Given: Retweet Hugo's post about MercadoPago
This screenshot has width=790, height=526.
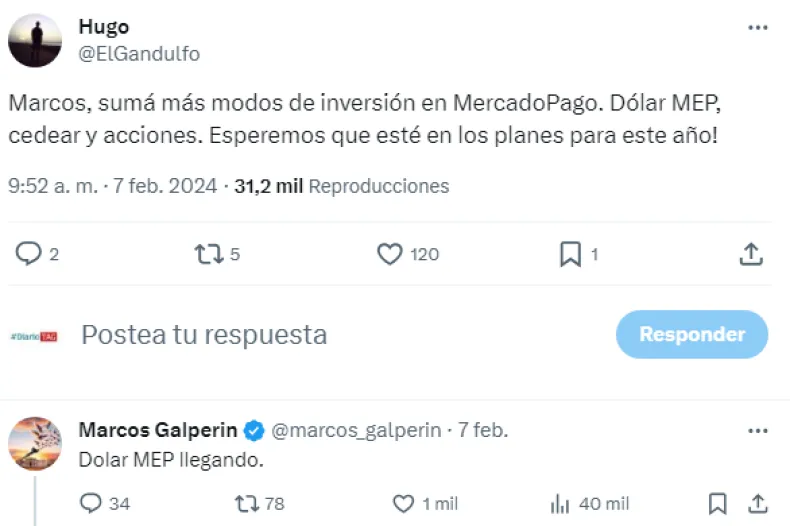Looking at the screenshot, I should point(208,254).
